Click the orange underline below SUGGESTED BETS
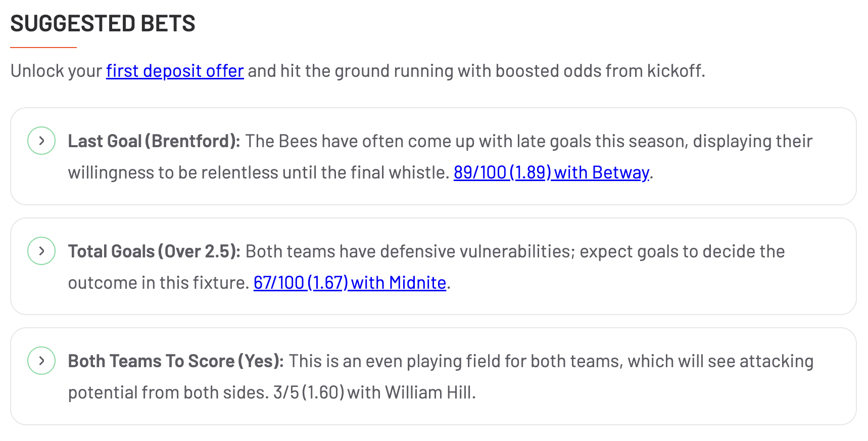868x441 pixels. click(x=44, y=47)
